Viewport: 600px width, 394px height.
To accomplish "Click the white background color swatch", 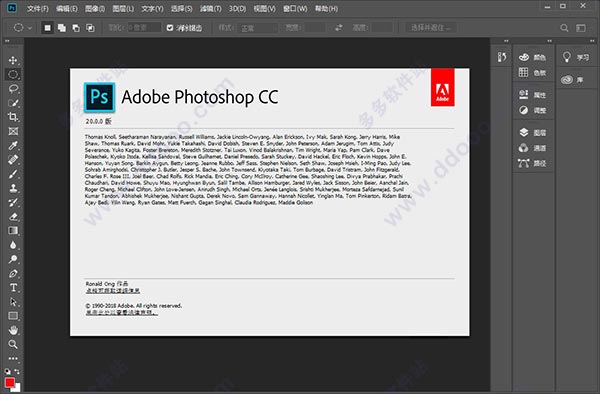I will click(x=17, y=388).
